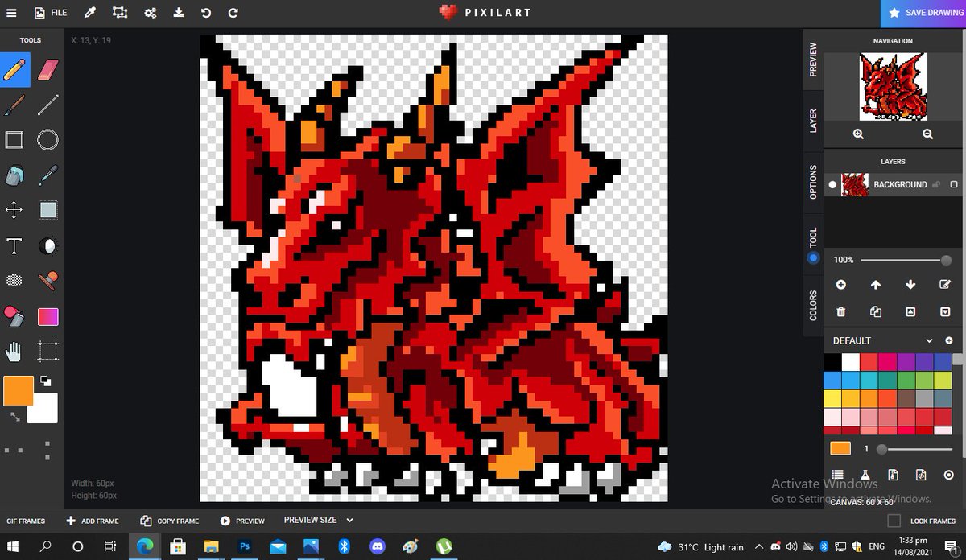Open the File menu
Viewport: 966px width, 560px height.
click(x=50, y=13)
